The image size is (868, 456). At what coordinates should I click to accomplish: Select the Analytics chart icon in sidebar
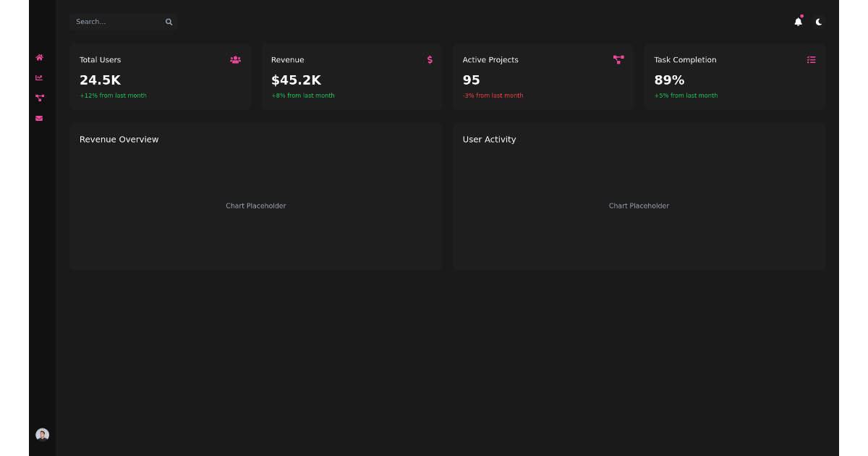(39, 77)
